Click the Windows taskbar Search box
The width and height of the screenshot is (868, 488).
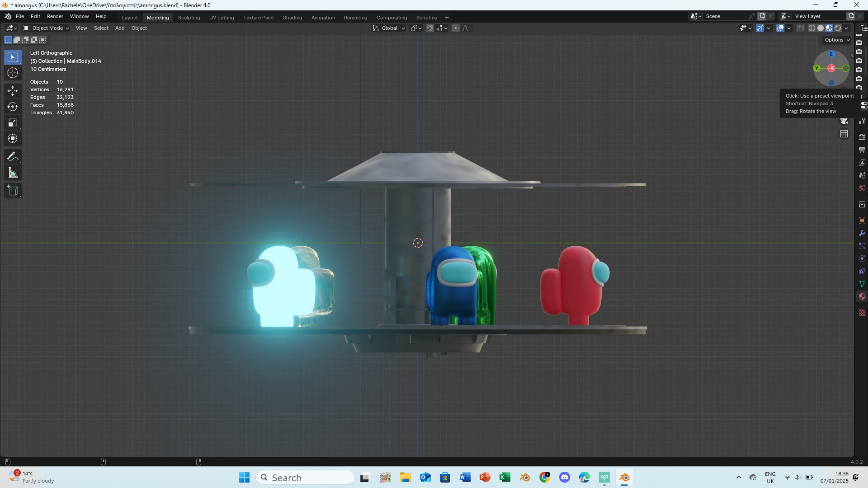[305, 478]
